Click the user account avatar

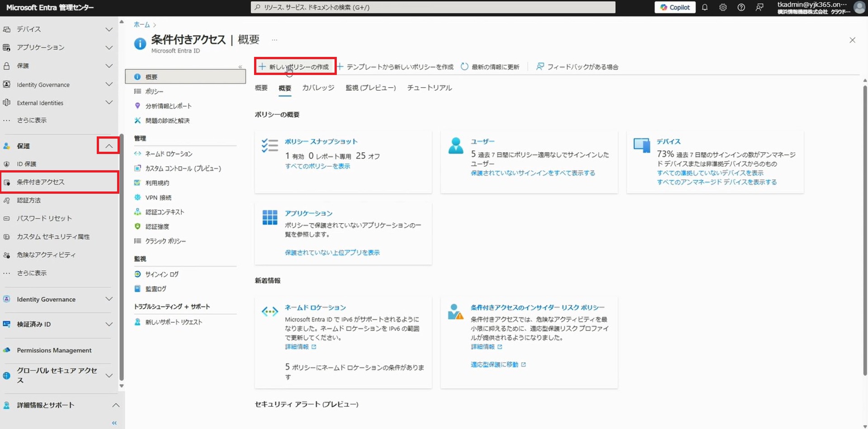(859, 7)
